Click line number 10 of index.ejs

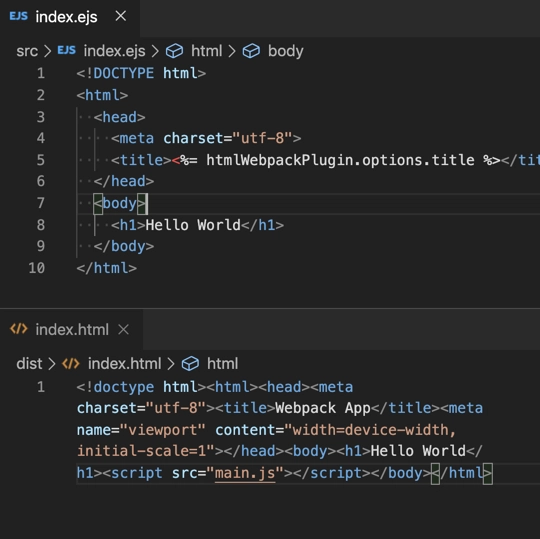[37, 268]
